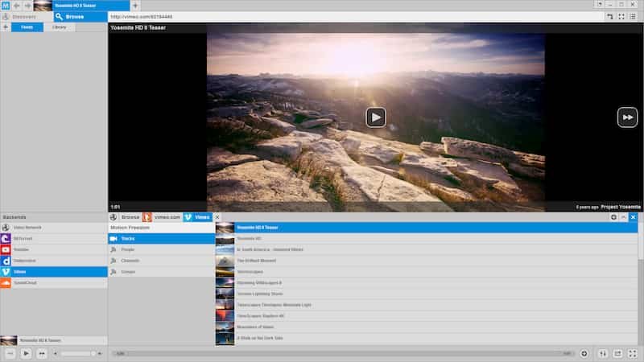Click fast-forward next track in player bar
This screenshot has width=644, height=362.
(42, 353)
